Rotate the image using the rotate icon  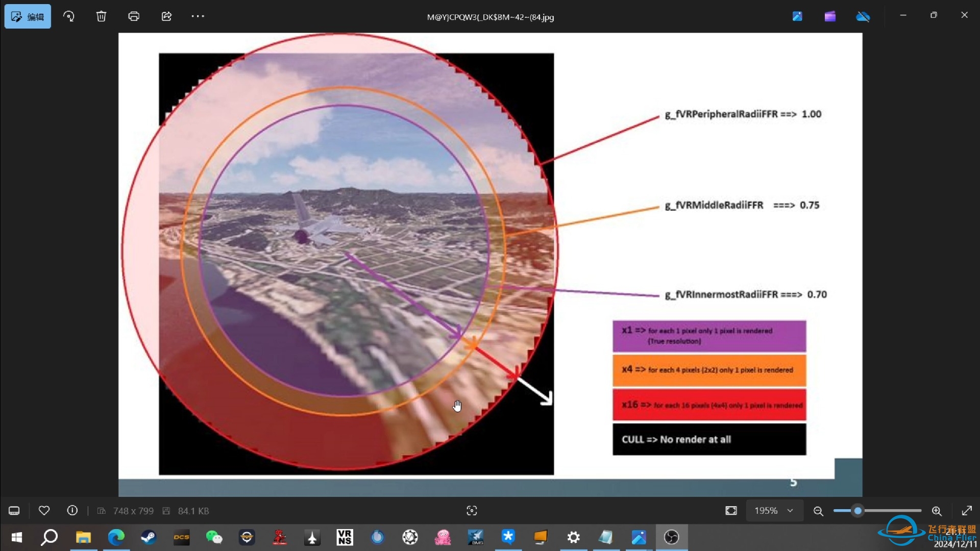(68, 16)
